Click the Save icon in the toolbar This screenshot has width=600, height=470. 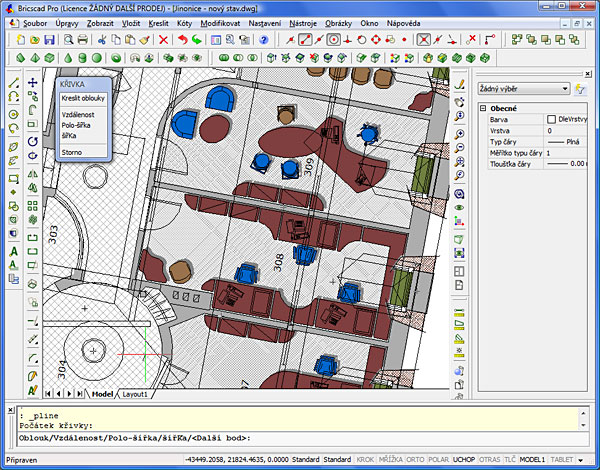(x=48, y=40)
